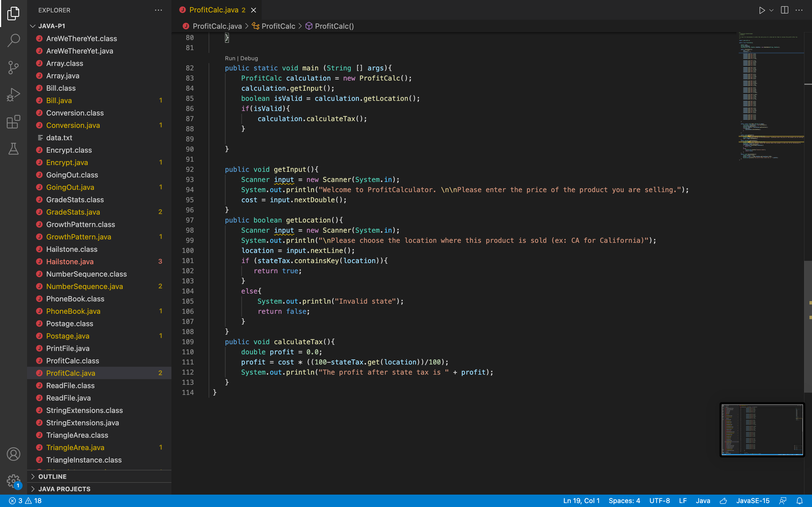Click the Debug code lens above main
Image resolution: width=812 pixels, height=507 pixels.
249,58
